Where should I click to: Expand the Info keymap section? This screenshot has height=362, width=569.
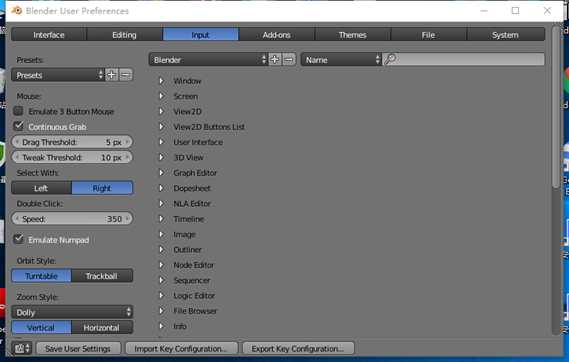pyautogui.click(x=161, y=326)
